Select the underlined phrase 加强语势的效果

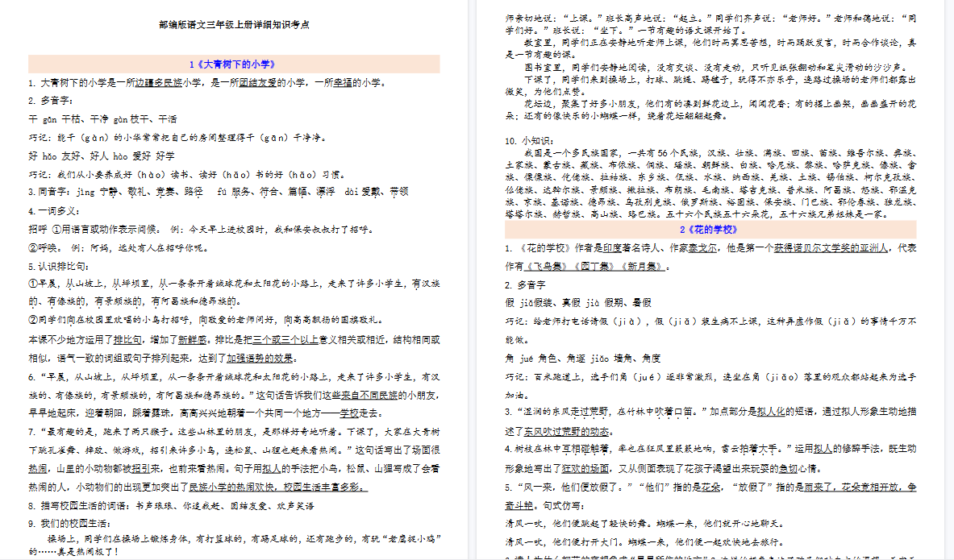tap(260, 359)
